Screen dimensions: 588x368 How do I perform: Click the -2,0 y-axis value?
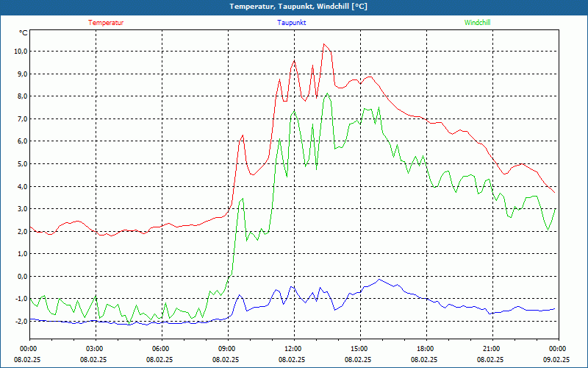point(21,322)
